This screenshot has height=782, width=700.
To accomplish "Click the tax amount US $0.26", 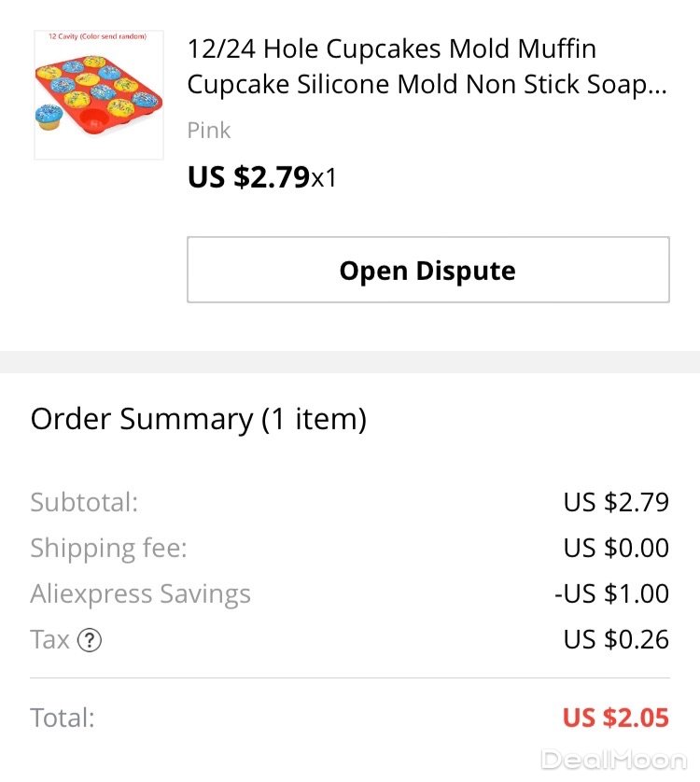I will pyautogui.click(x=616, y=640).
